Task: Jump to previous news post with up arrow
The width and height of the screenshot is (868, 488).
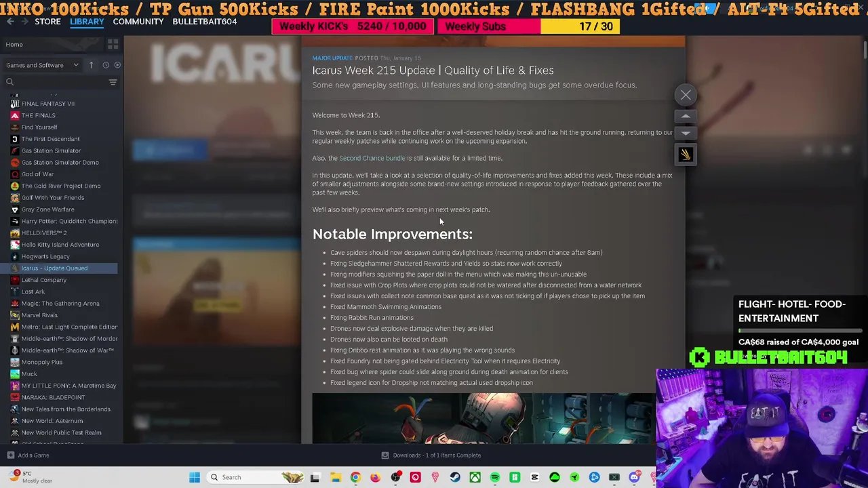Action: (686, 117)
